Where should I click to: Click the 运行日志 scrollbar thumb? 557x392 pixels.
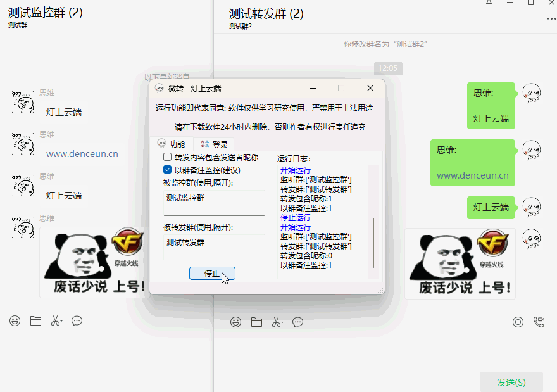tap(373, 243)
